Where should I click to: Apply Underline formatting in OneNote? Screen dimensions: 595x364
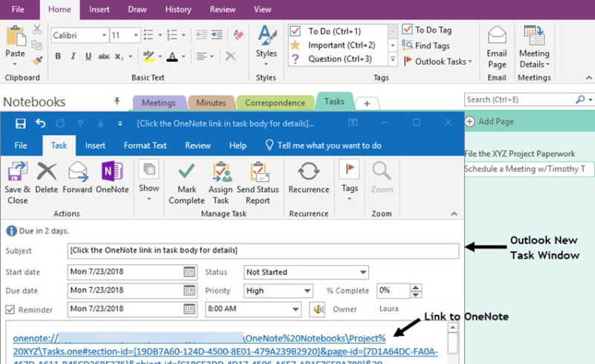[x=88, y=56]
